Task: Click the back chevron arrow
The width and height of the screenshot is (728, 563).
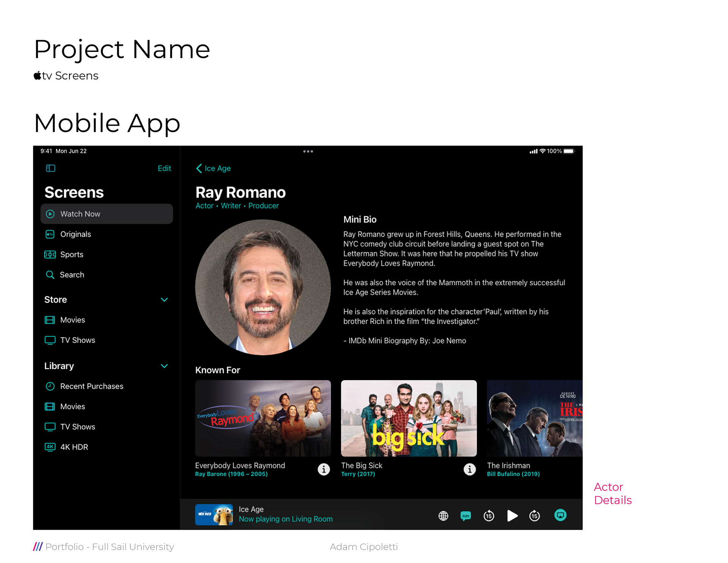Action: pyautogui.click(x=199, y=168)
